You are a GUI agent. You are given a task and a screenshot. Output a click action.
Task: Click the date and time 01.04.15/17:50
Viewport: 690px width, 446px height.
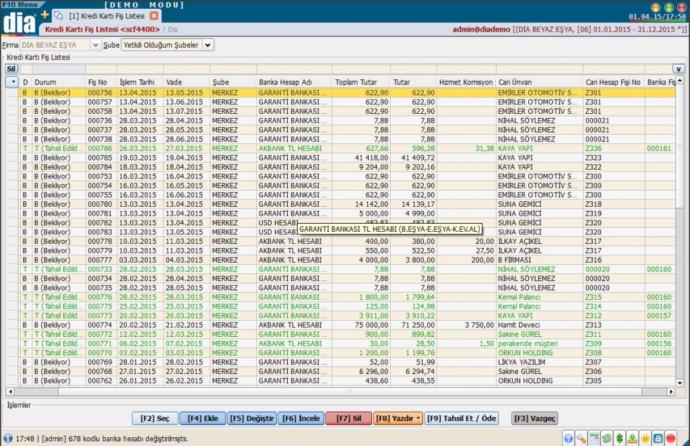[657, 17]
